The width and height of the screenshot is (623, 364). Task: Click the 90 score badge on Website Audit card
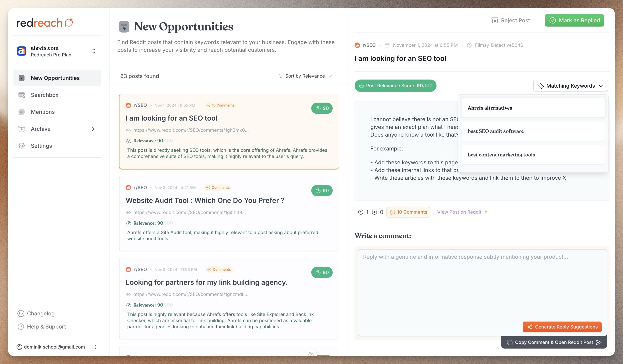(322, 191)
